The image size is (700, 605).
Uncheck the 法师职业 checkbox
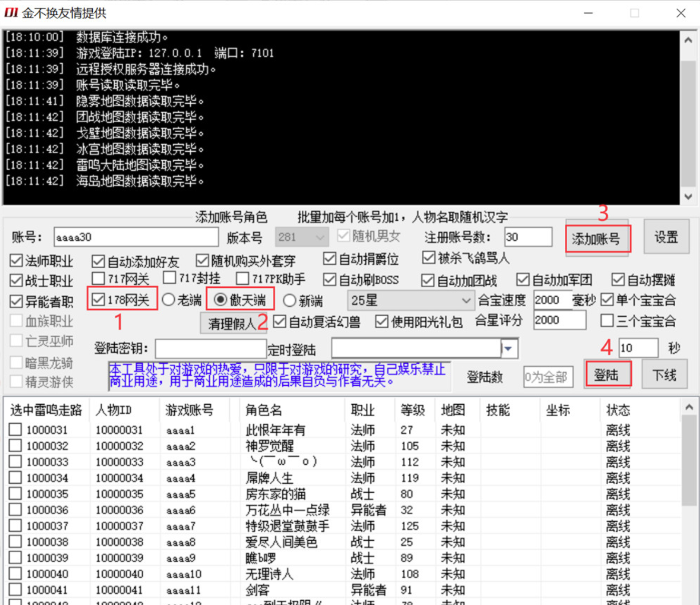[x=16, y=260]
